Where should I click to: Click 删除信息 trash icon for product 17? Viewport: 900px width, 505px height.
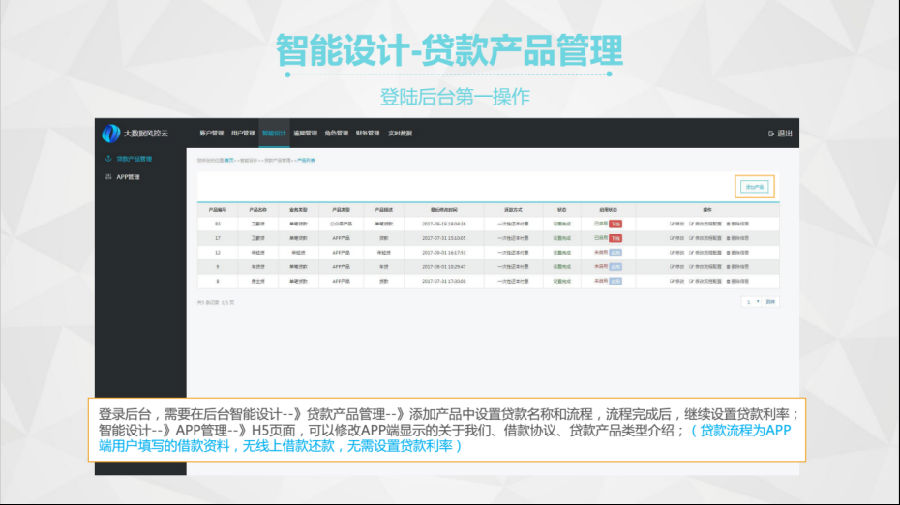coord(729,238)
